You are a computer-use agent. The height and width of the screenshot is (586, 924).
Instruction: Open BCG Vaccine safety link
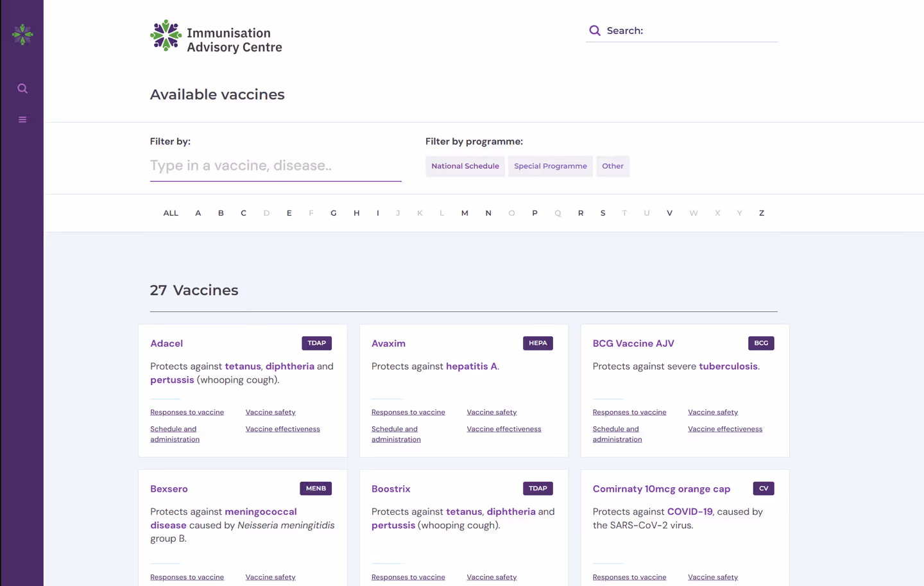click(713, 412)
